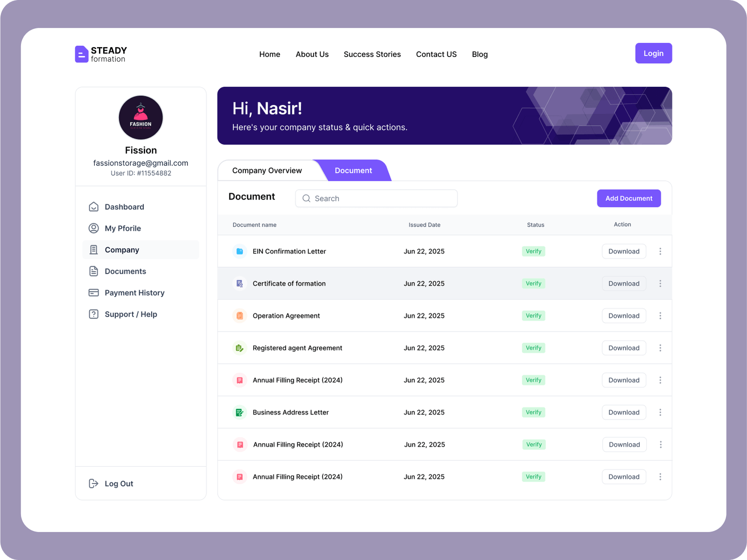Focus the document Search field

click(376, 198)
